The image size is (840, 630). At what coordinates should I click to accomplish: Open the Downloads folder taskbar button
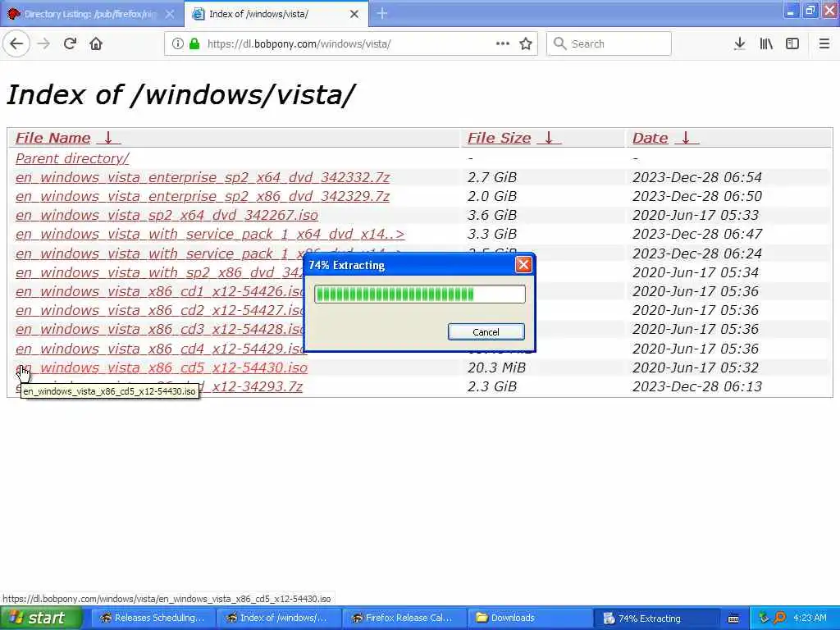[x=529, y=618]
